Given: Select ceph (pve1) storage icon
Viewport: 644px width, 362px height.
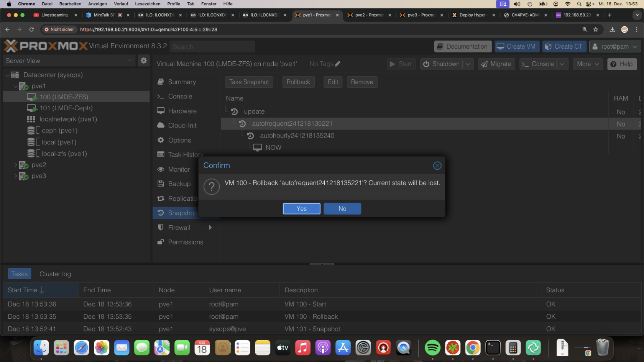Looking at the screenshot, I should coord(33,131).
